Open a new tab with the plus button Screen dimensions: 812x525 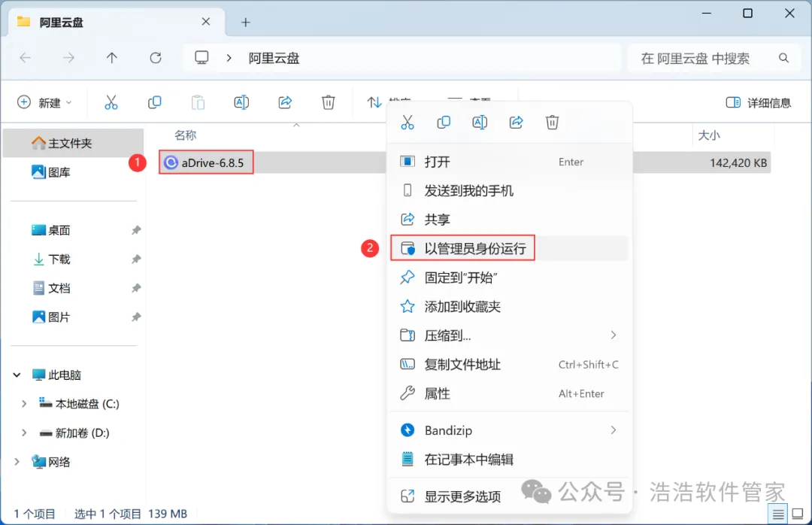tap(245, 23)
